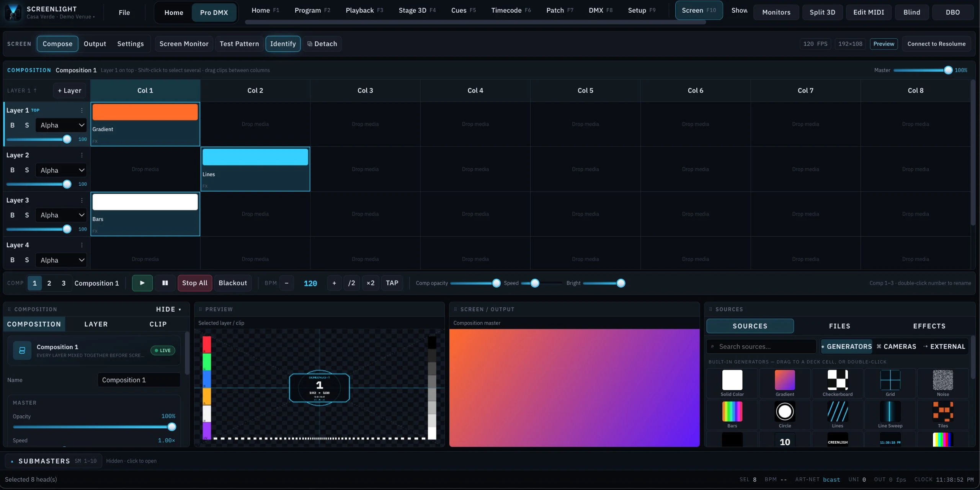Viewport: 980px width, 490px height.
Task: Expand the Submasters panel
Action: [54, 461]
